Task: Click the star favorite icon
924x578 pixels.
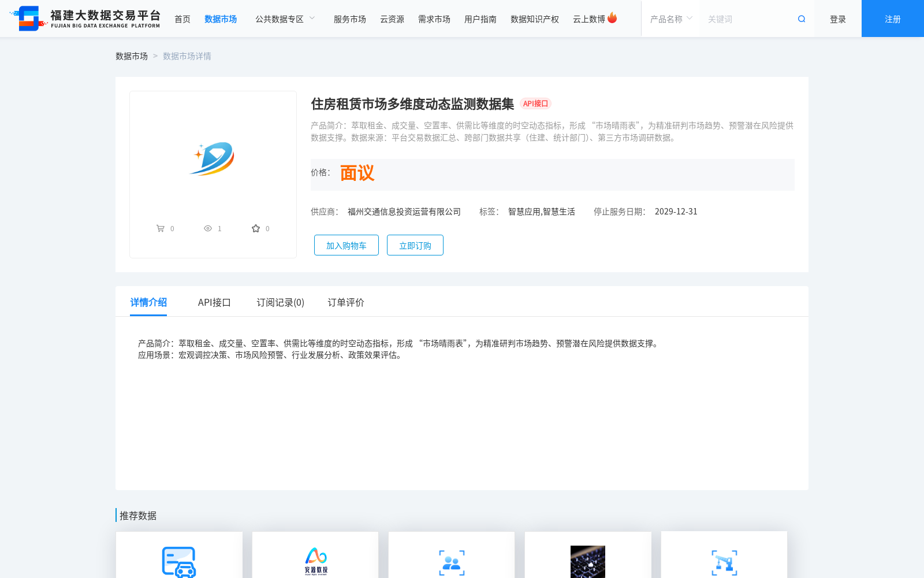Action: [256, 228]
